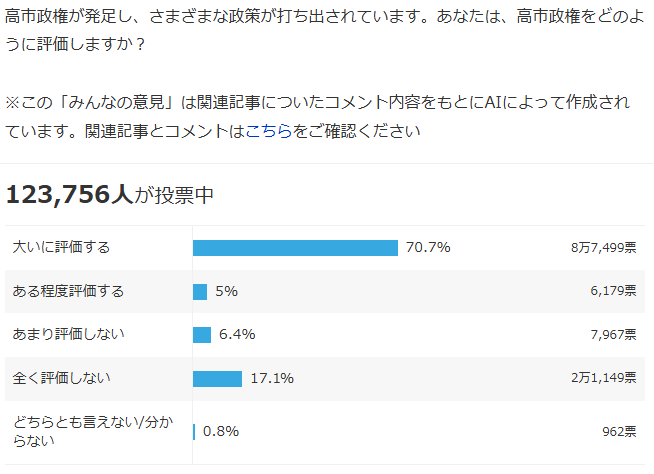Viewport: 654px width, 474px height.
Task: Click the 962票 vote count
Action: tap(619, 432)
